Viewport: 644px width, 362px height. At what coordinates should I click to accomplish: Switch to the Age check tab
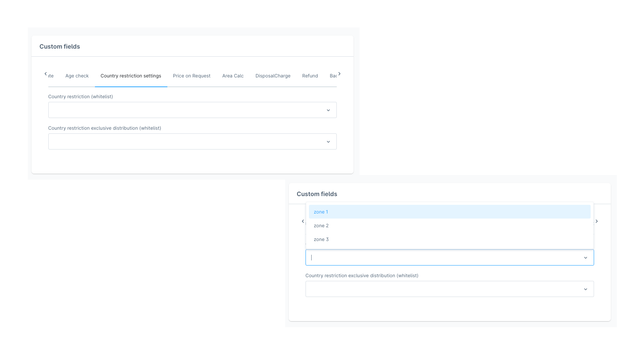(77, 75)
